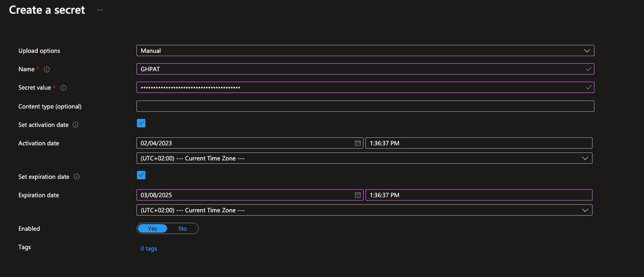Click the Content type (optional) field
This screenshot has width=644, height=277.
pos(365,106)
